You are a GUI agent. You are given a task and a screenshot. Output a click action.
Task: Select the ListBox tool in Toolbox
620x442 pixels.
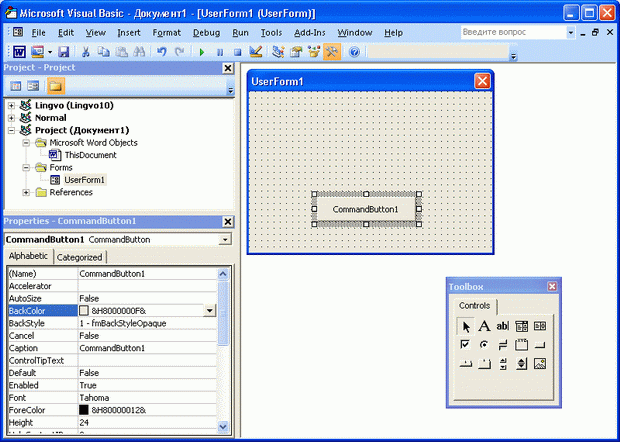(540, 326)
